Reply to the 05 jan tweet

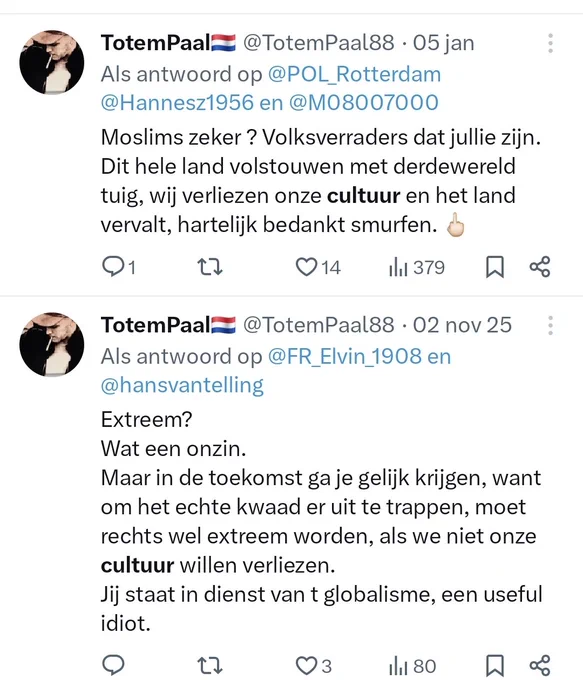coord(114,267)
